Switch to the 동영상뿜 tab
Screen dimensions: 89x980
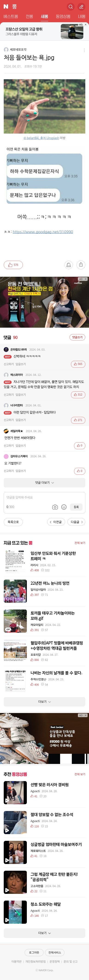pyautogui.click(x=63, y=16)
